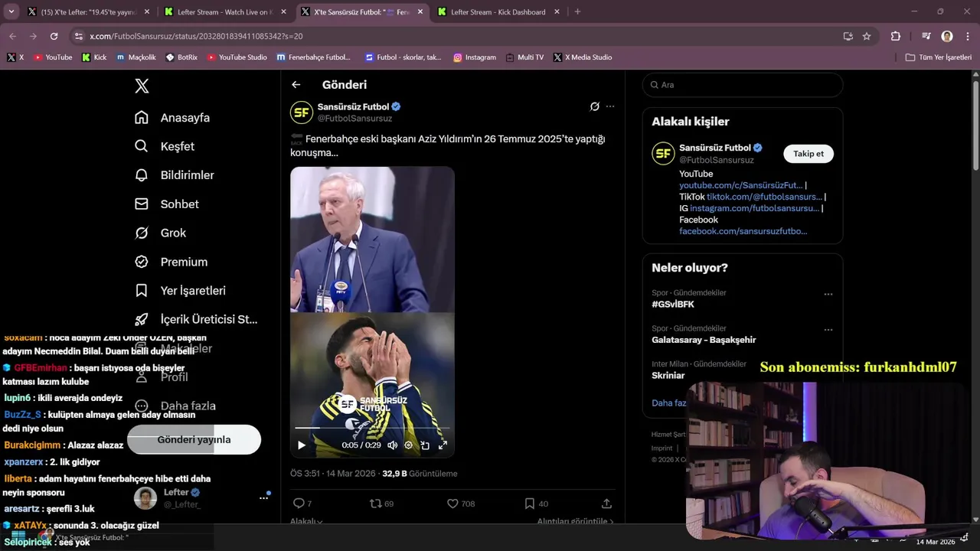Open Keşfet explore page
Viewport: 980px width, 551px height.
(165, 146)
